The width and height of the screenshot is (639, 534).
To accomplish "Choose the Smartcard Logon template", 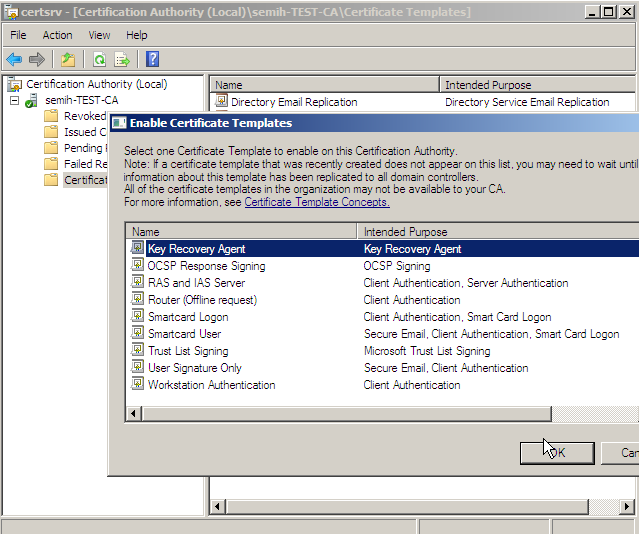I will coord(188,317).
